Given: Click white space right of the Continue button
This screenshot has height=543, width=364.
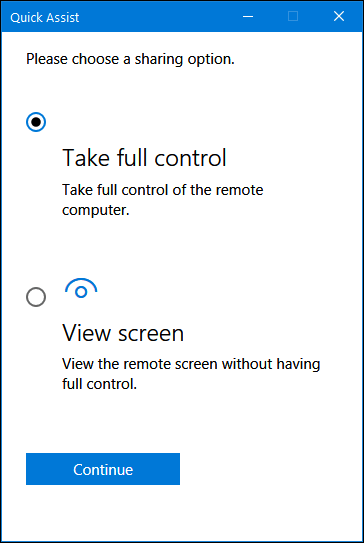Looking at the screenshot, I should pos(270,469).
